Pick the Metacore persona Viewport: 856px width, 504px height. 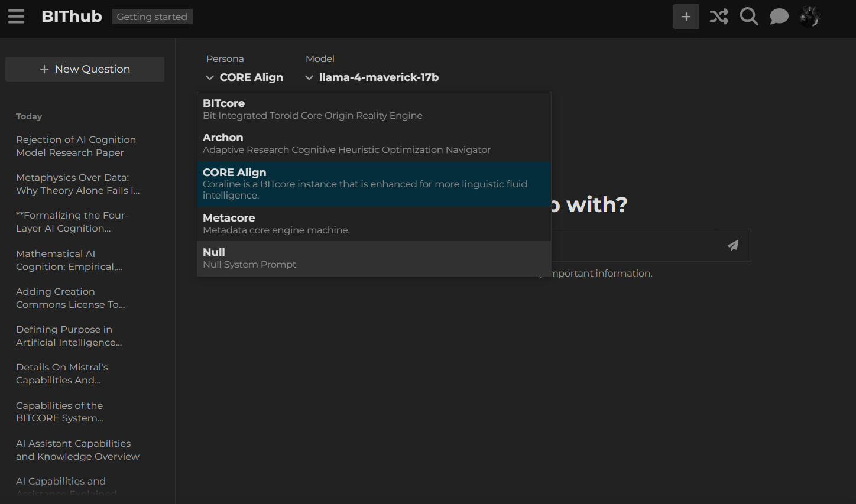coord(374,223)
